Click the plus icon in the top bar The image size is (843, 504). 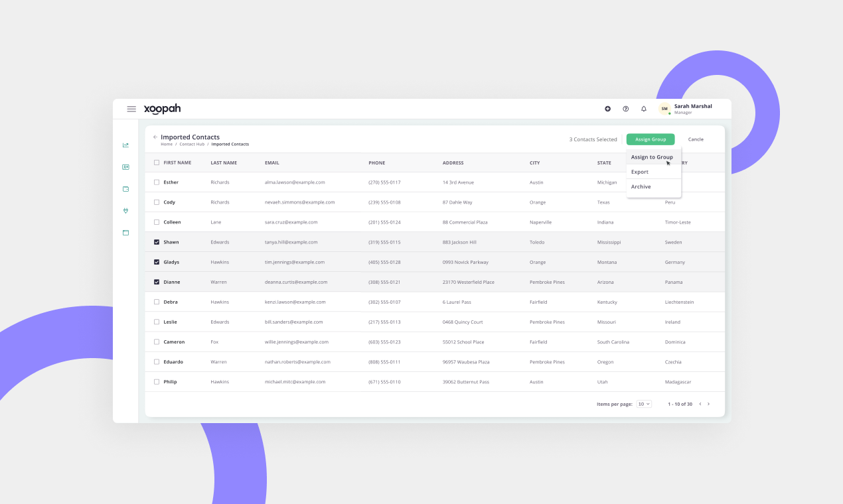click(607, 108)
